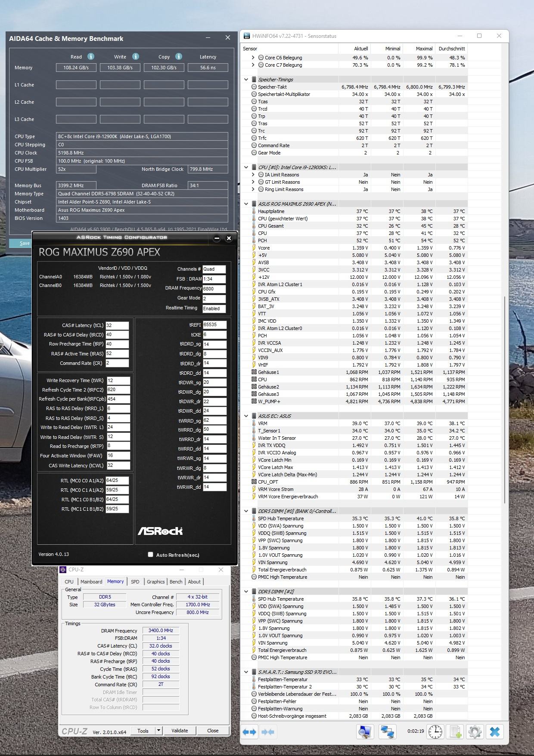Click HWiNFO expand columns arrows icon
This screenshot has width=534, height=756.
click(x=249, y=732)
